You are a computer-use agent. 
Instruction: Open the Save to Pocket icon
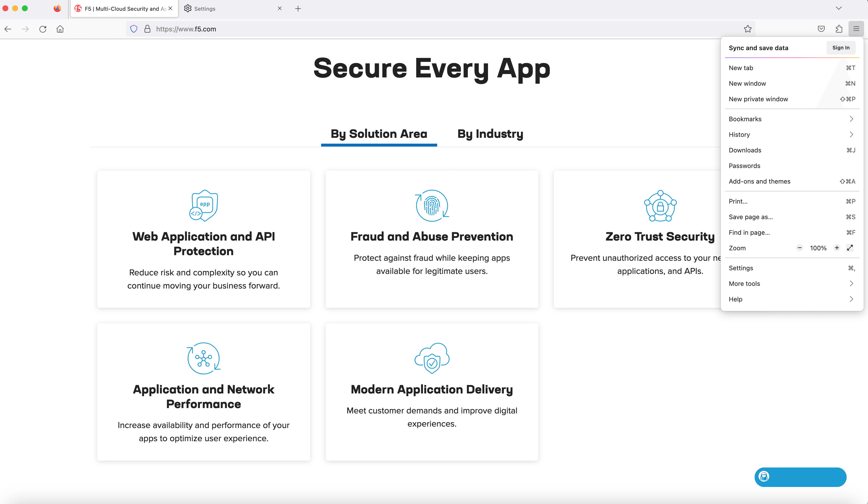(x=821, y=29)
